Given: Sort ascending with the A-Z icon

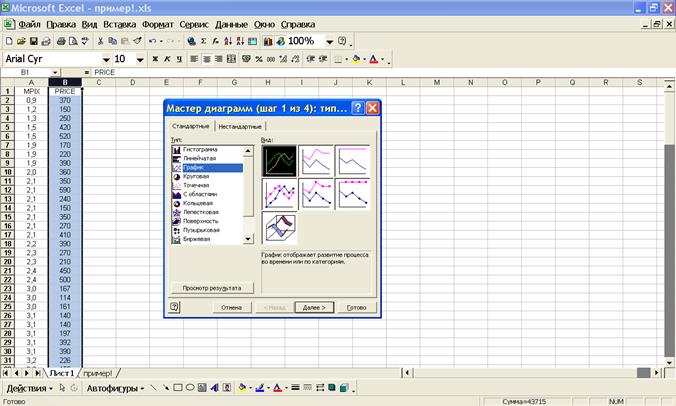Looking at the screenshot, I should 228,41.
